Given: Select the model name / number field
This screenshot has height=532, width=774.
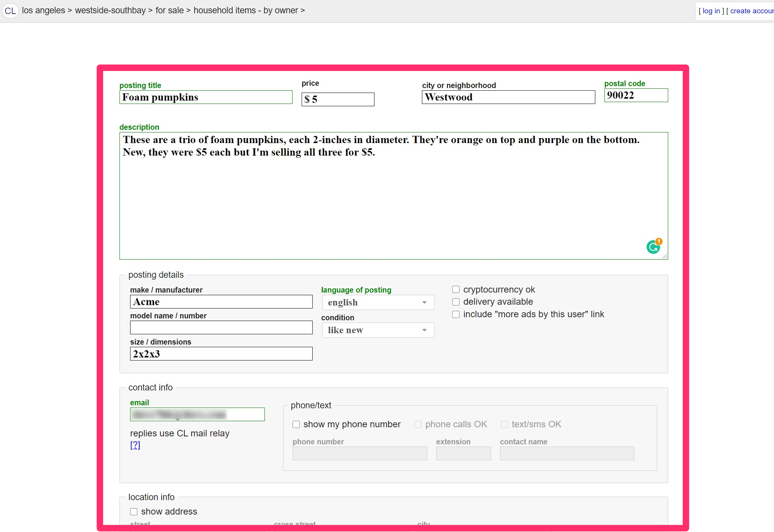Looking at the screenshot, I should click(221, 327).
